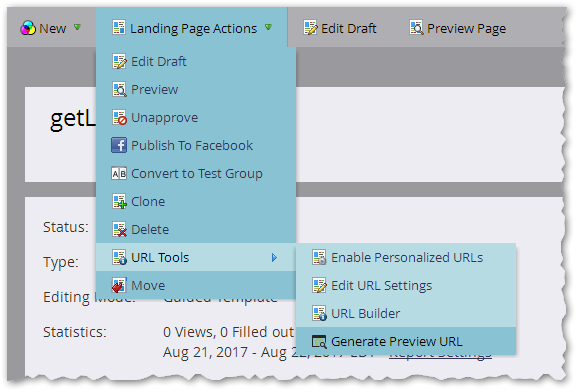Open the Landing Page Actions menu label

tap(194, 29)
